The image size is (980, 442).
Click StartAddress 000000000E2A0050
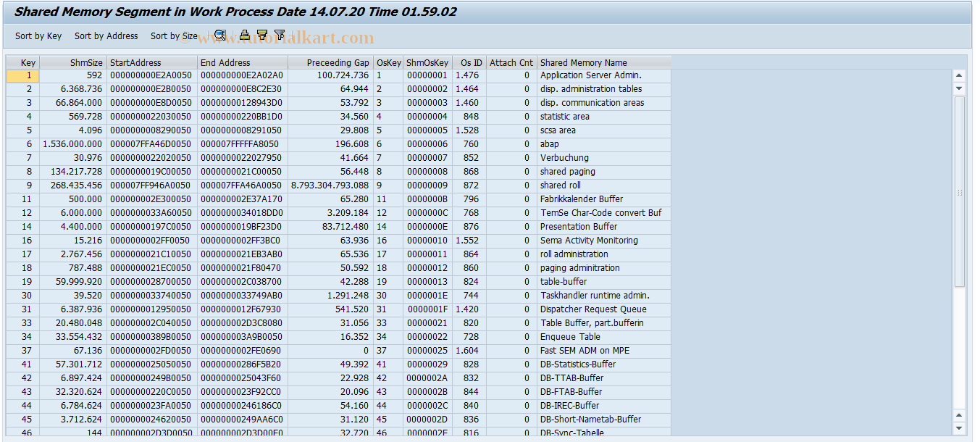click(x=152, y=75)
